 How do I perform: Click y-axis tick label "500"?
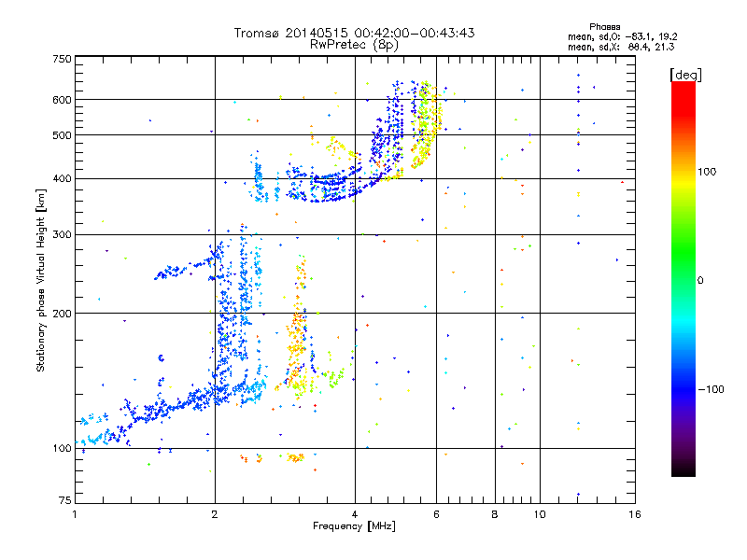pyautogui.click(x=63, y=135)
